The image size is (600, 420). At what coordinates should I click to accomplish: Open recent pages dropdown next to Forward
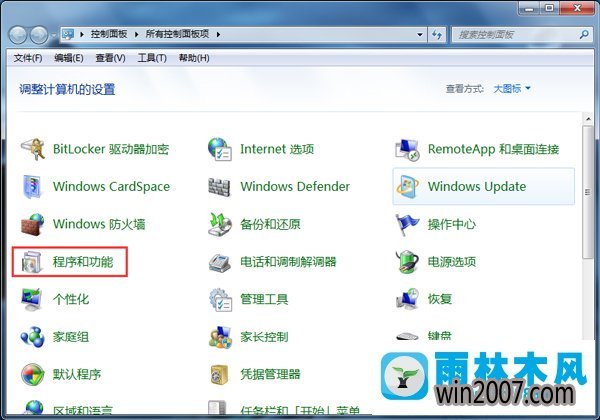[54, 35]
